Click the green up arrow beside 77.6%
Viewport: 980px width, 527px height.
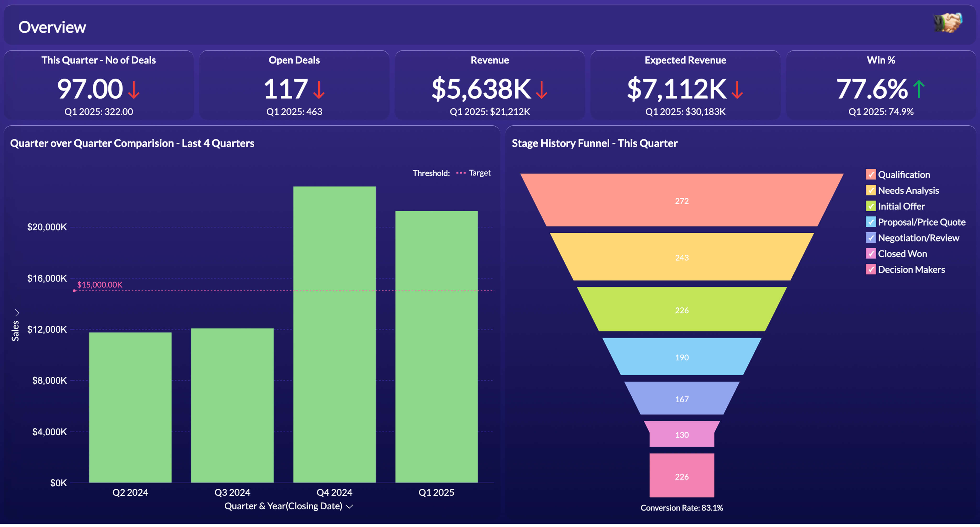tap(919, 89)
